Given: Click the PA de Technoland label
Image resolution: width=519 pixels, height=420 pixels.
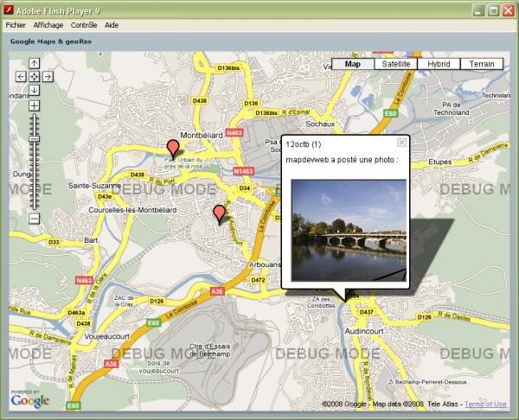Looking at the screenshot, I should pyautogui.click(x=452, y=109).
